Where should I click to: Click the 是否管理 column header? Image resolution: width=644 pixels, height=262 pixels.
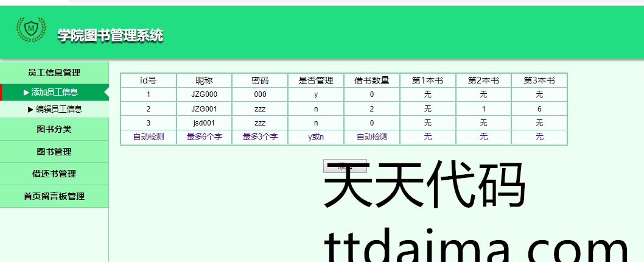click(x=316, y=80)
